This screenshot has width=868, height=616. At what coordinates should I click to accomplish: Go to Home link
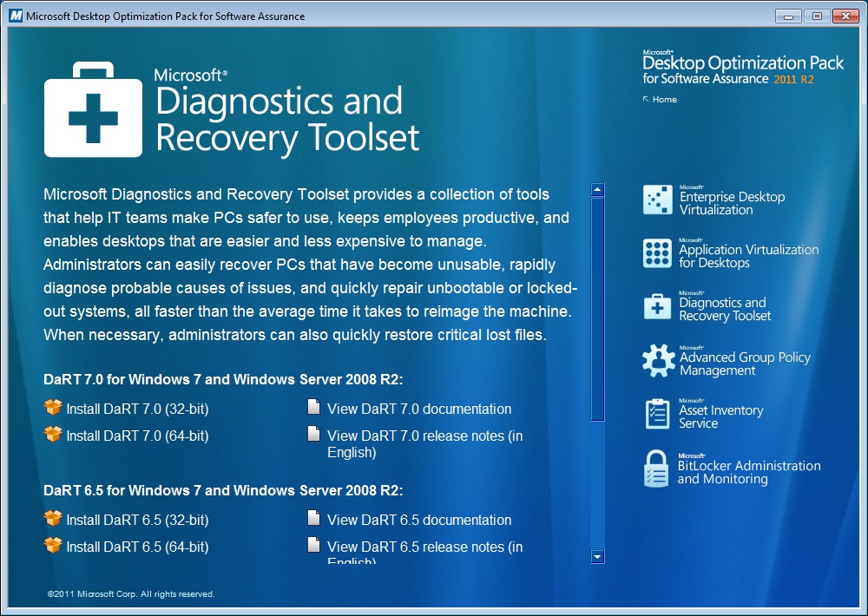coord(664,100)
